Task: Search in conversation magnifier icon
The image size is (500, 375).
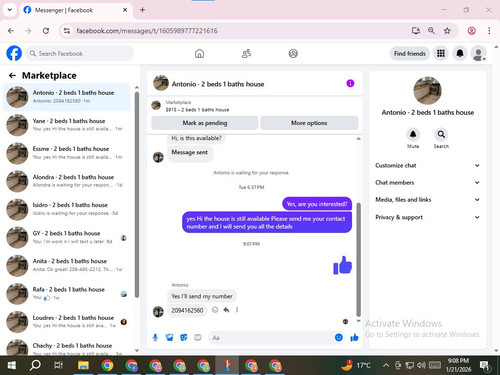Action: (441, 135)
